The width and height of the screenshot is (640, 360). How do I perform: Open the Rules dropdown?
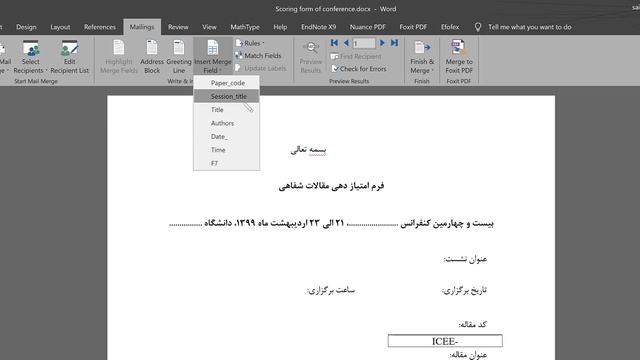coord(250,43)
